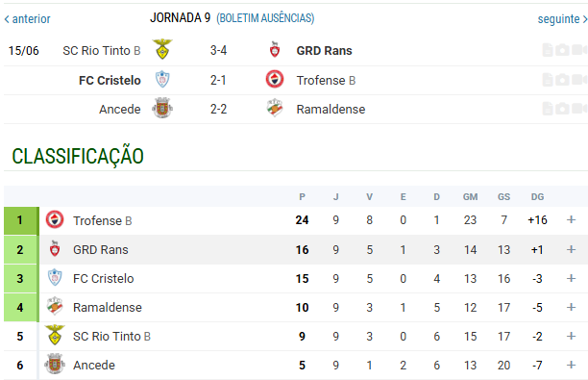
Task: Open Ramaldense team in standings
Action: click(x=108, y=307)
